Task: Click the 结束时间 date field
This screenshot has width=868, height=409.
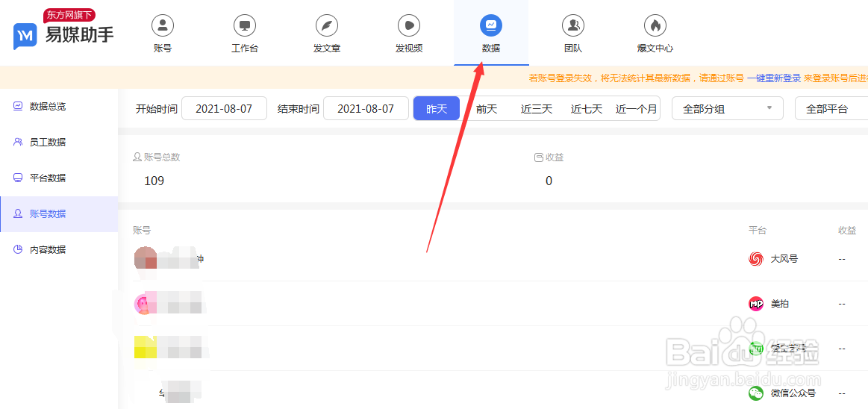Action: pyautogui.click(x=366, y=108)
